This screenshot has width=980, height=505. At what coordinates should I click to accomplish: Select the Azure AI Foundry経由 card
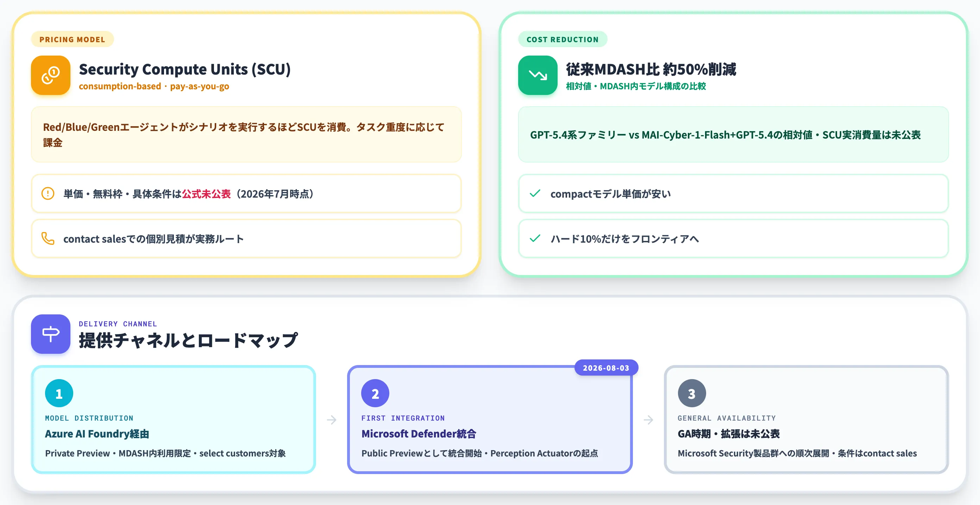(x=174, y=420)
